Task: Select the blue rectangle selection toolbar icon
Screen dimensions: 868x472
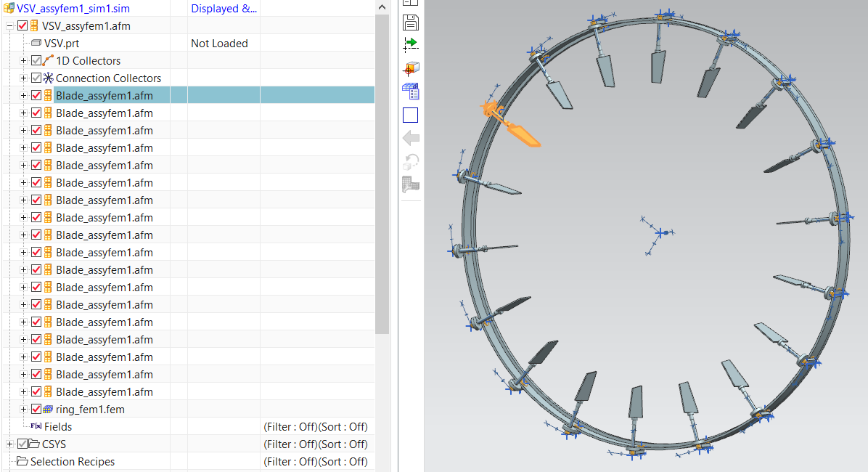Action: 410,115
